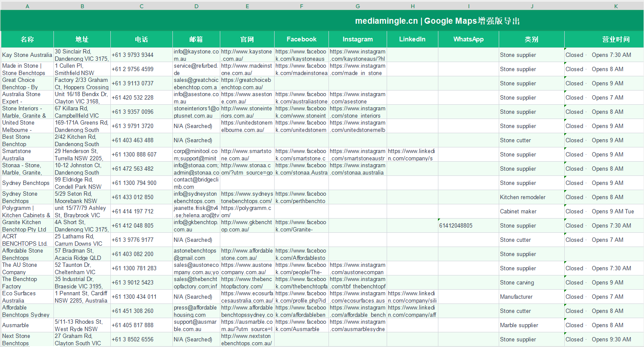
Task: Select the info@kaystone.com.au email cell
Action: point(196,55)
